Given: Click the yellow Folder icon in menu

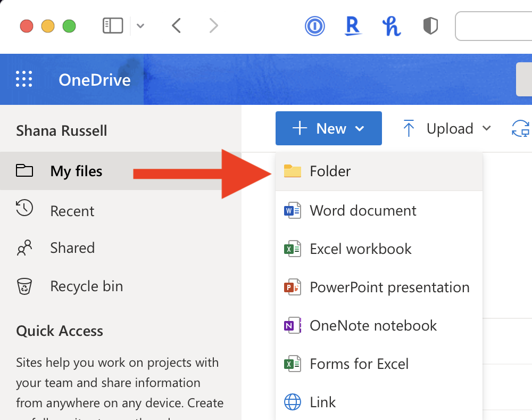Looking at the screenshot, I should pyautogui.click(x=293, y=171).
